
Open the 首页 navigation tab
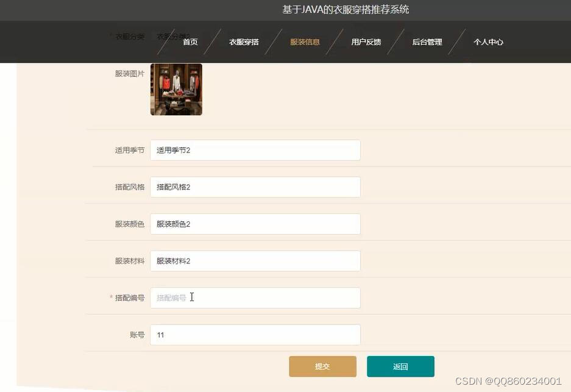[190, 42]
